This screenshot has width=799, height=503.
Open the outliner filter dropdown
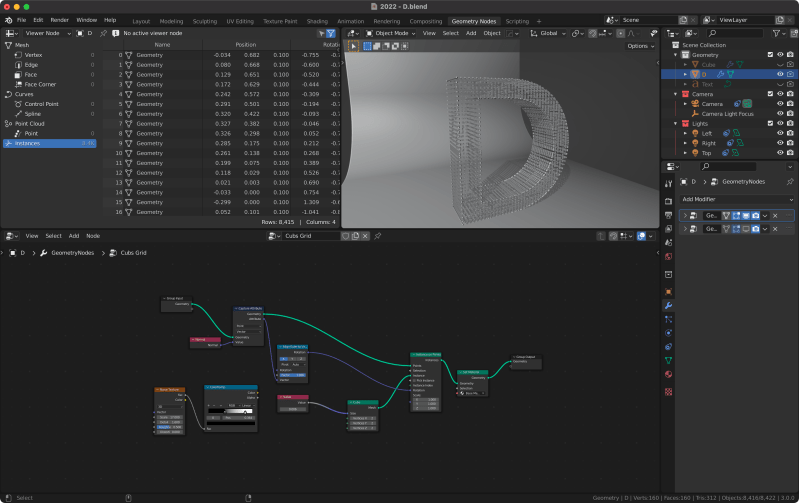click(778, 33)
